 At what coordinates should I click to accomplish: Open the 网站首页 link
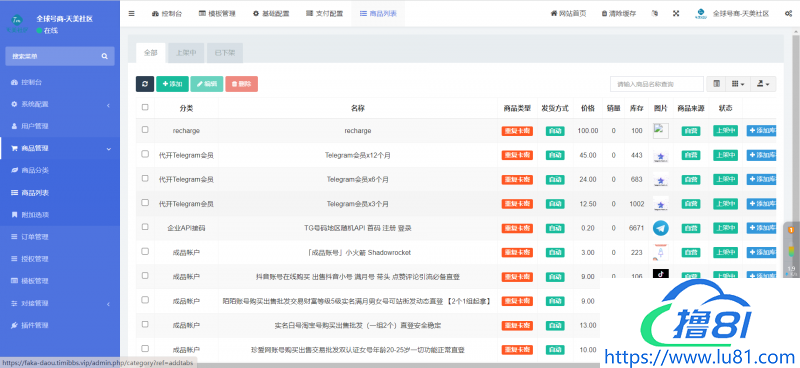click(x=568, y=14)
